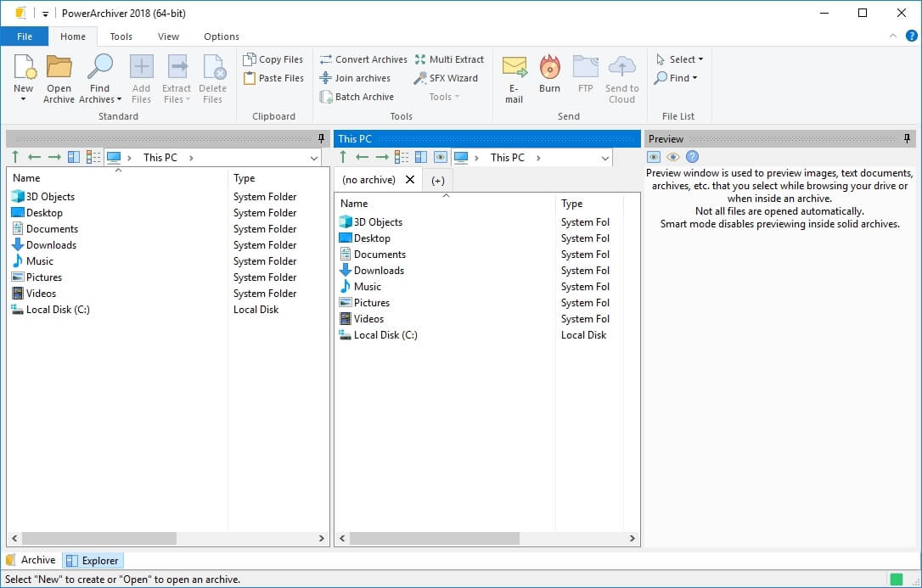
Task: Open the Options ribbon tab
Action: [x=222, y=36]
